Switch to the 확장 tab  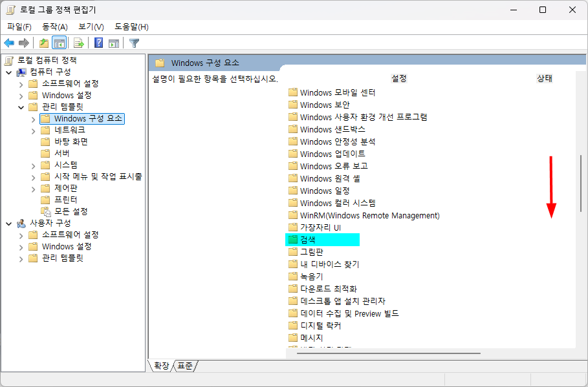(162, 366)
